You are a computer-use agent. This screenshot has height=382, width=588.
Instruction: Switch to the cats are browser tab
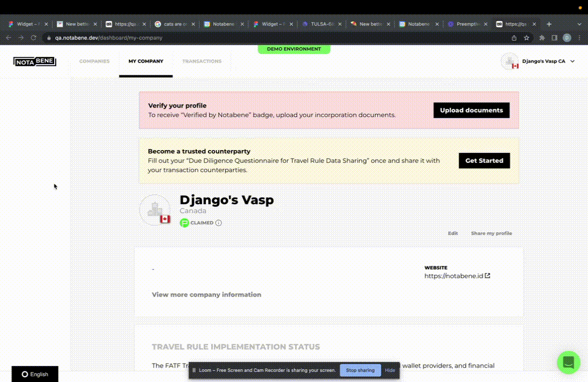click(x=175, y=24)
